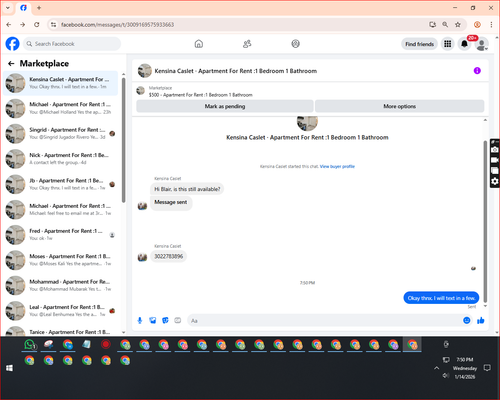
Task: Open Kensina Caslet conversation in list
Action: (60, 83)
